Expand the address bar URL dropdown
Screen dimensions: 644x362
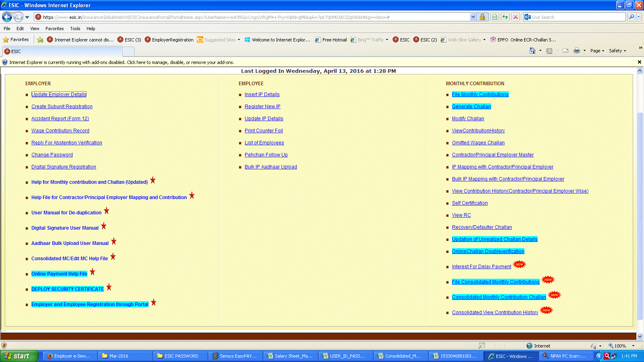click(473, 17)
